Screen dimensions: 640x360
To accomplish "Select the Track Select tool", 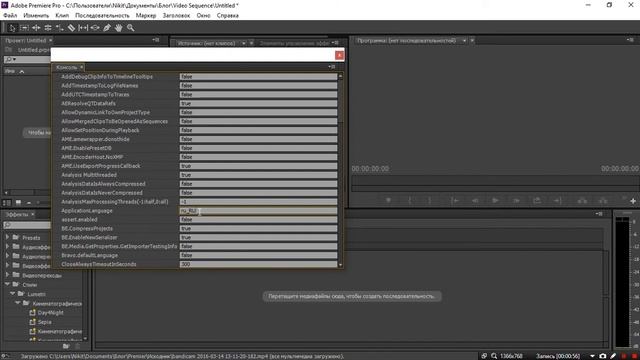I will [24, 28].
